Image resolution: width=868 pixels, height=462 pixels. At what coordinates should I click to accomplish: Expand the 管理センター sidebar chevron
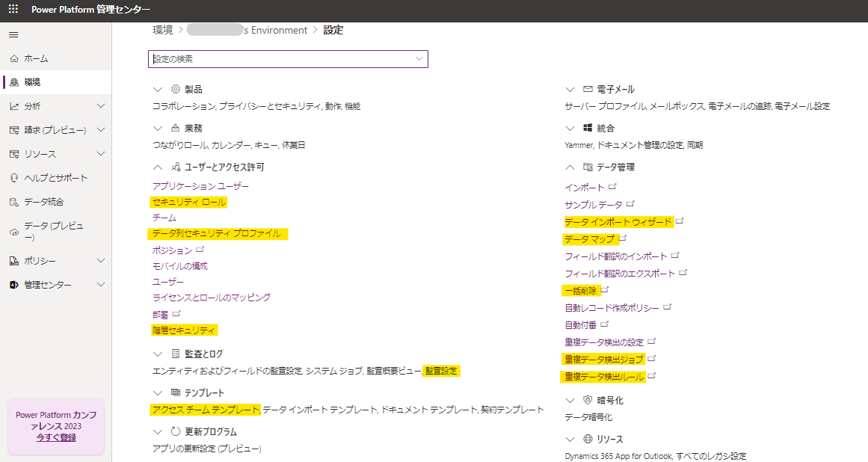click(101, 284)
